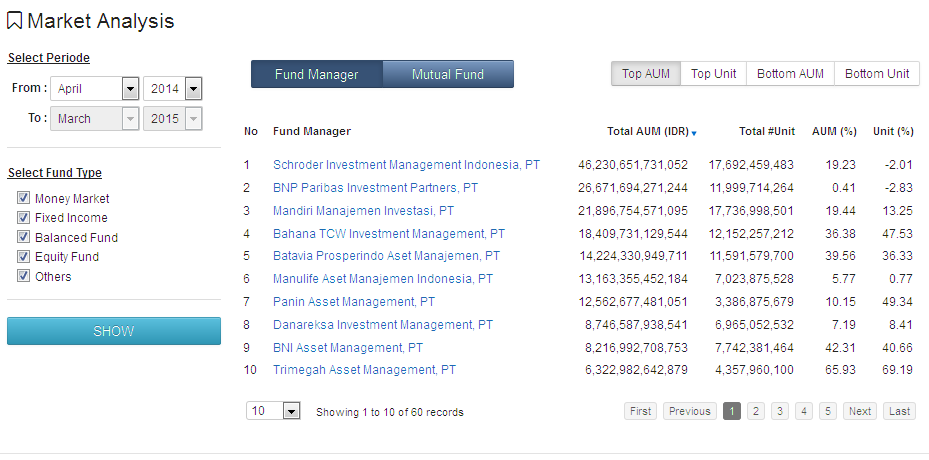Toggle the Fixed Income checkbox
929x460 pixels.
23,218
